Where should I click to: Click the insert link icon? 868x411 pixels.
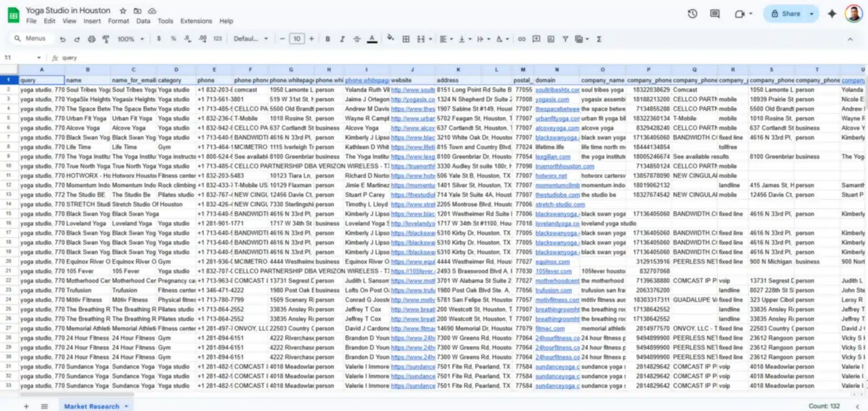[522, 39]
